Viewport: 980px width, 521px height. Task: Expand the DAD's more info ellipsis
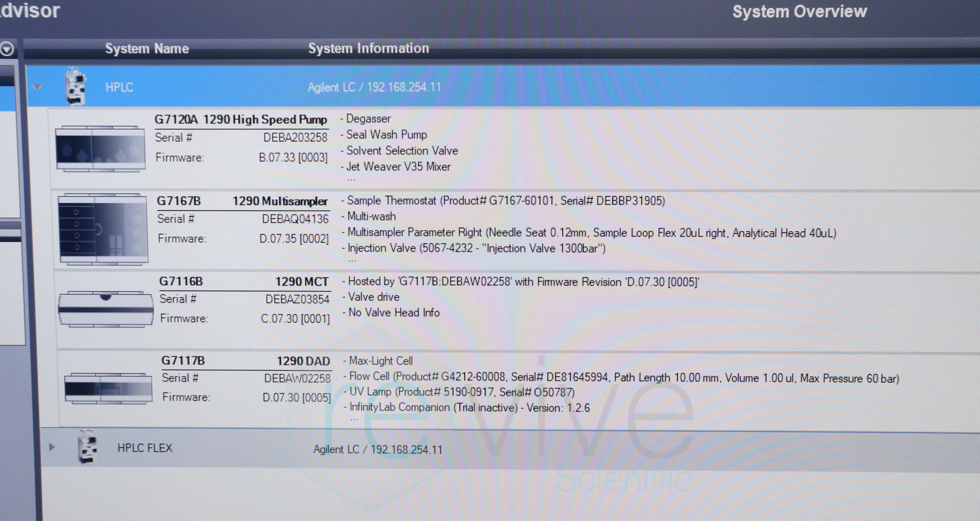(x=354, y=420)
